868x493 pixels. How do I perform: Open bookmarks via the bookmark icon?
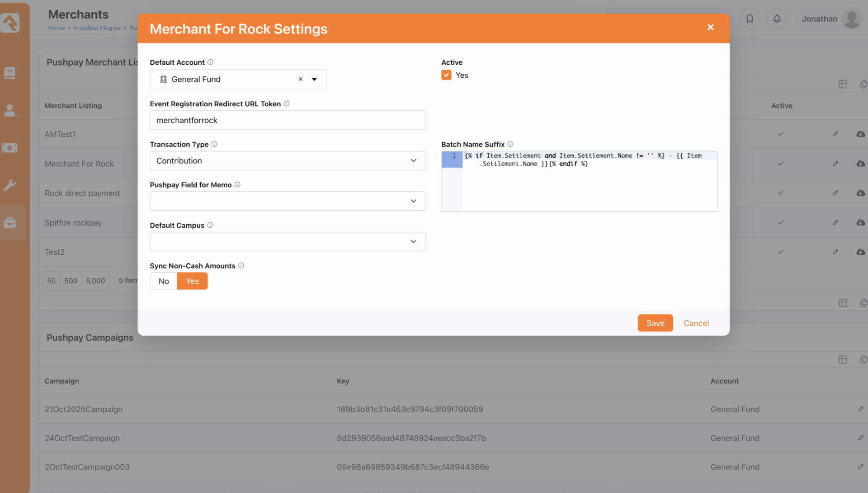(x=750, y=19)
